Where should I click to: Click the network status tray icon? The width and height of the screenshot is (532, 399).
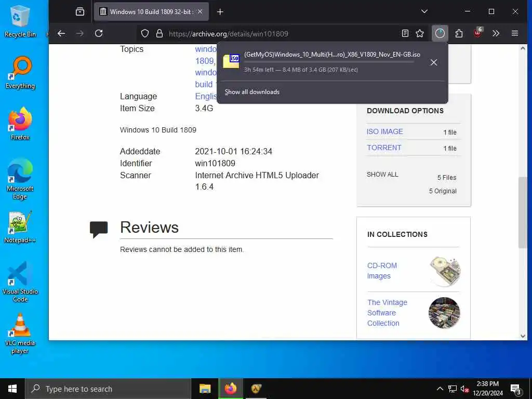453,389
